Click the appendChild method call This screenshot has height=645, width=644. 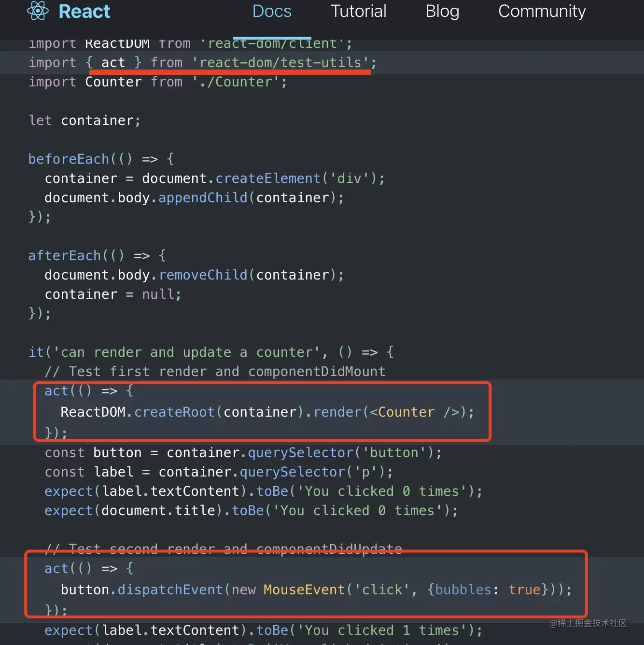coord(203,197)
